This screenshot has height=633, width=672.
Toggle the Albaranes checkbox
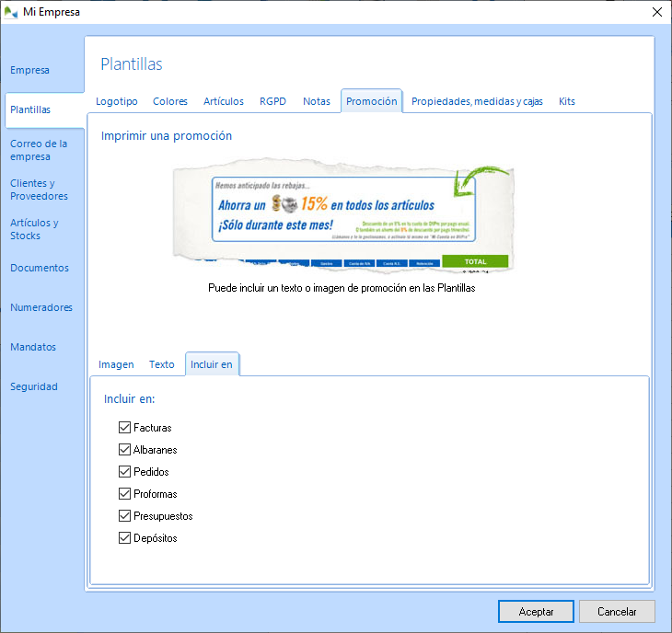click(x=125, y=450)
